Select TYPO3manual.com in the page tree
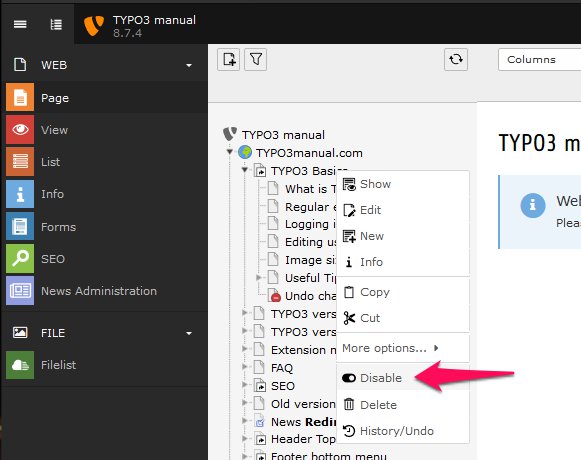 tap(309, 153)
